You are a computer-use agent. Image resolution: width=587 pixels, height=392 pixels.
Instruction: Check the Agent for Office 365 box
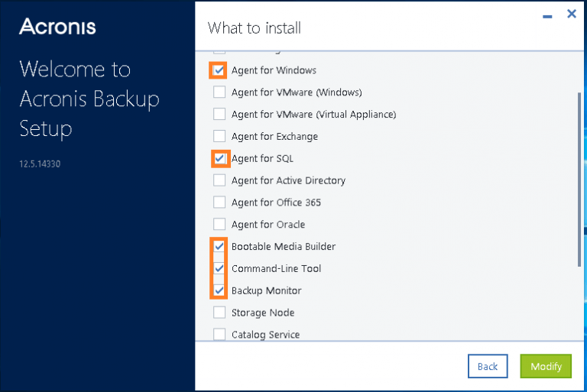point(219,202)
